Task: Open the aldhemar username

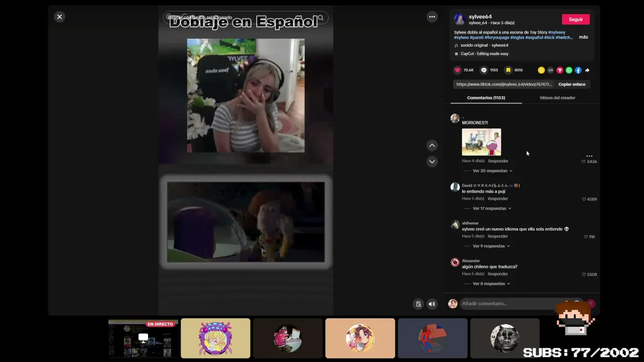Action: coord(470,223)
